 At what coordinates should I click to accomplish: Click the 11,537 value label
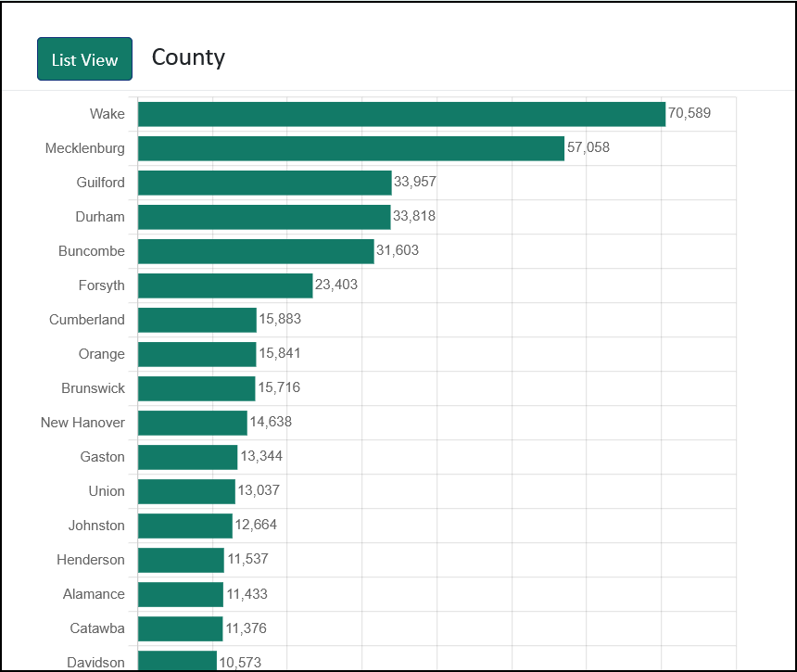[247, 559]
